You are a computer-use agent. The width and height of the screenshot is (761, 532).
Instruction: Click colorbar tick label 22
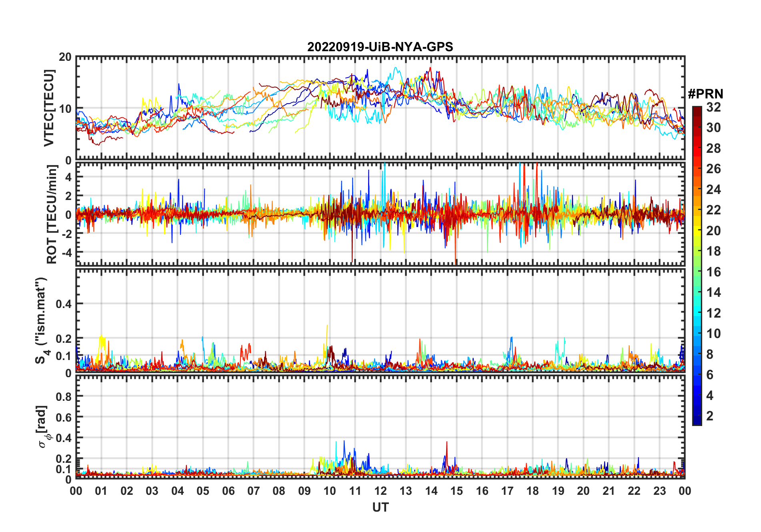713,210
